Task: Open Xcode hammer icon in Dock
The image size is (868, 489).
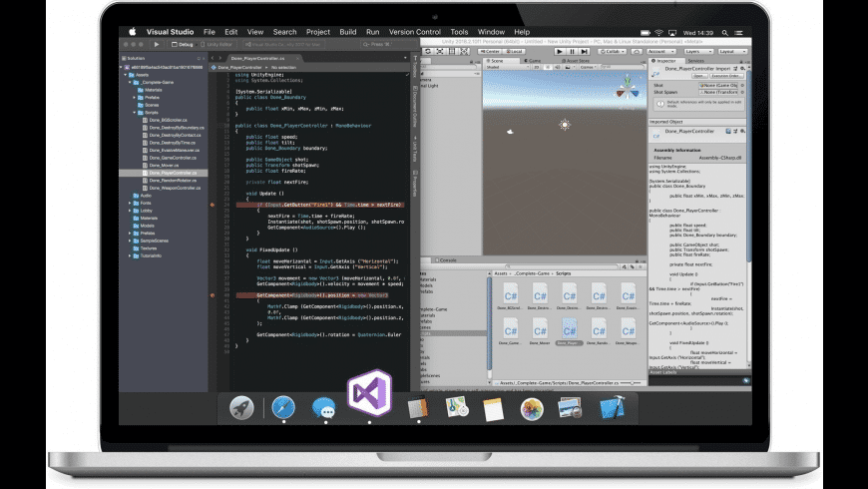Action: [613, 408]
